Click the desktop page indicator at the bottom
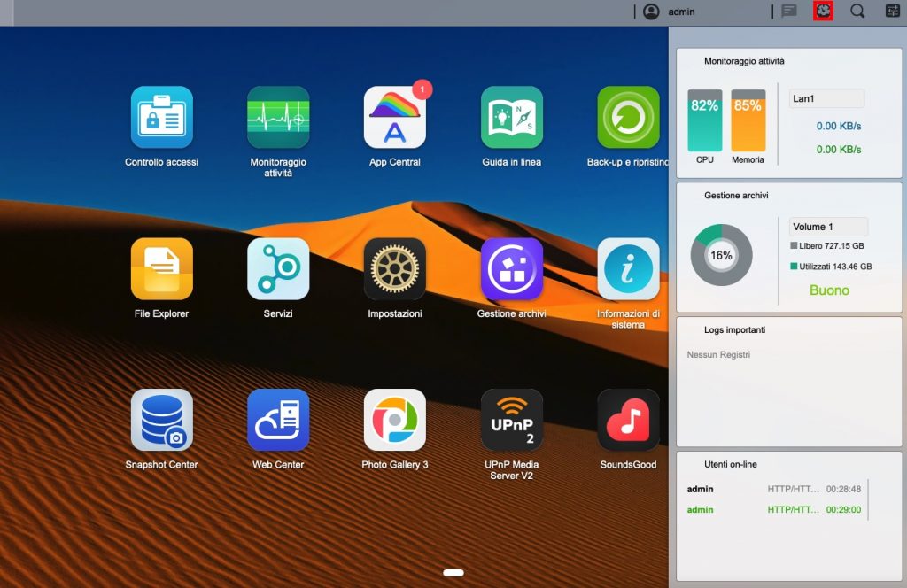This screenshot has width=907, height=588. point(453,573)
